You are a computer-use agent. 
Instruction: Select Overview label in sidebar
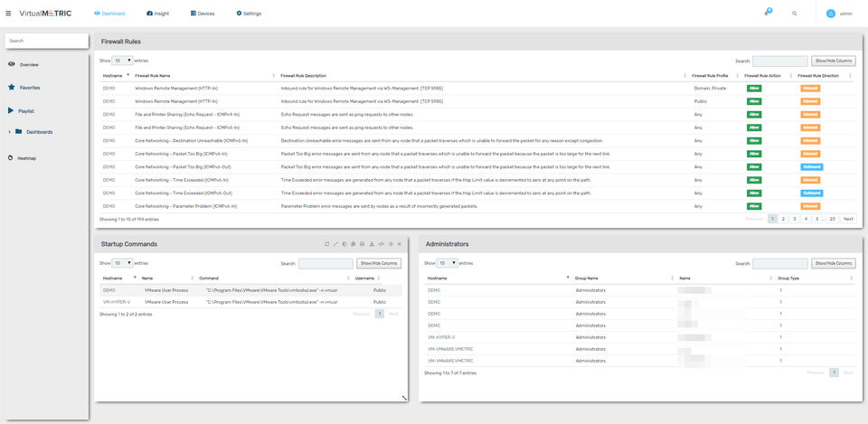(x=29, y=65)
